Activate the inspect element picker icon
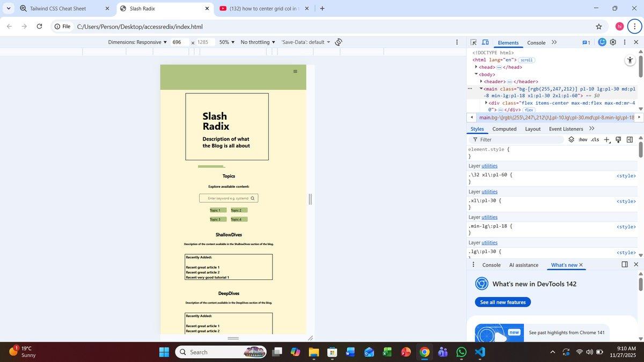 pos(473,42)
